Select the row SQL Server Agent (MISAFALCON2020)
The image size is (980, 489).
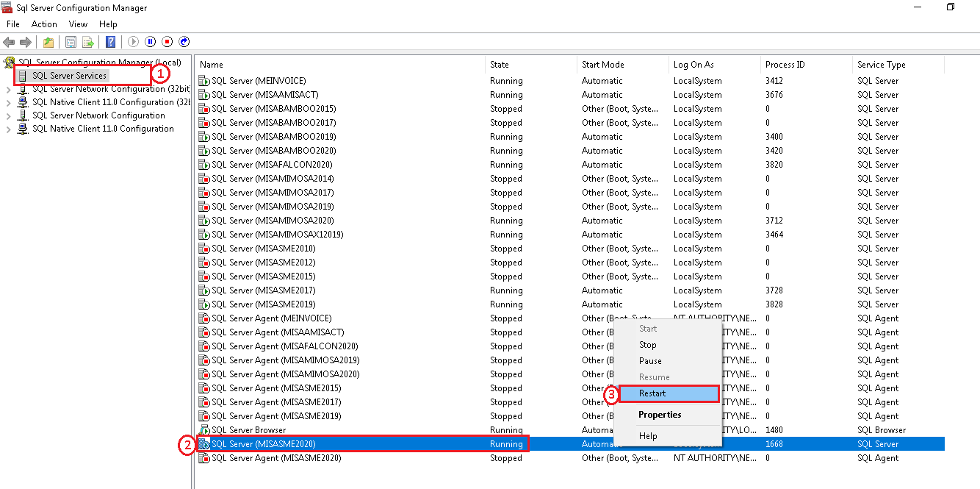(570, 346)
